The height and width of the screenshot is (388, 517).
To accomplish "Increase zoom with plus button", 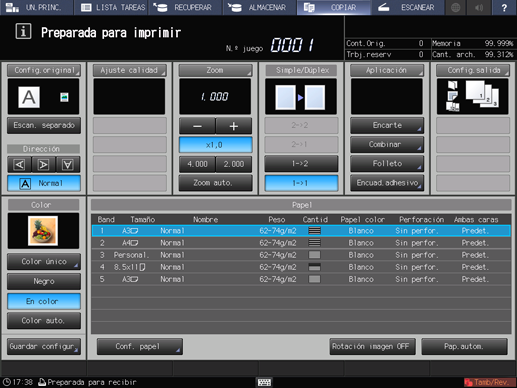I will click(234, 126).
